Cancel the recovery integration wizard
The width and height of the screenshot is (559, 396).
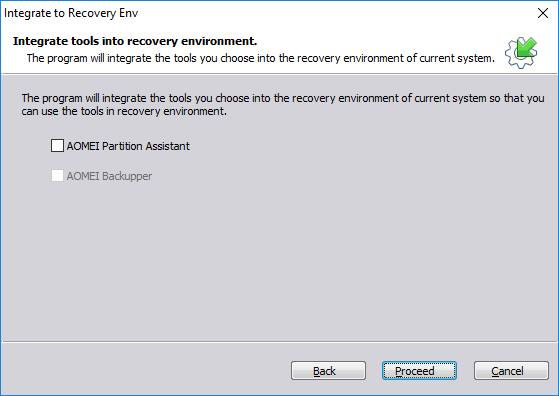(x=511, y=371)
